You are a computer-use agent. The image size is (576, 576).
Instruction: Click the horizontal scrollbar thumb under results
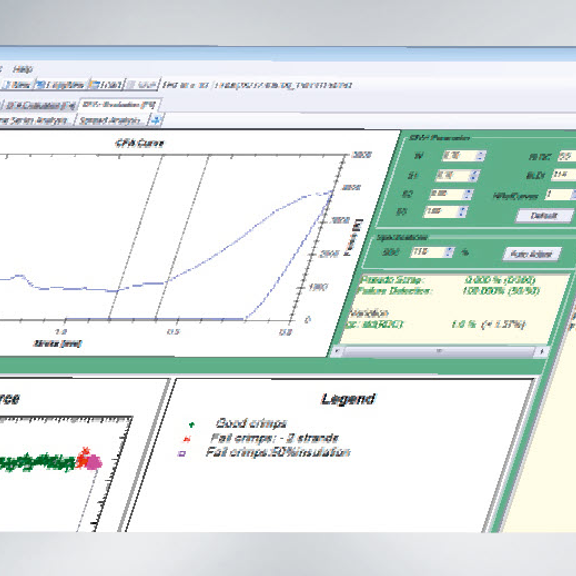point(439,352)
